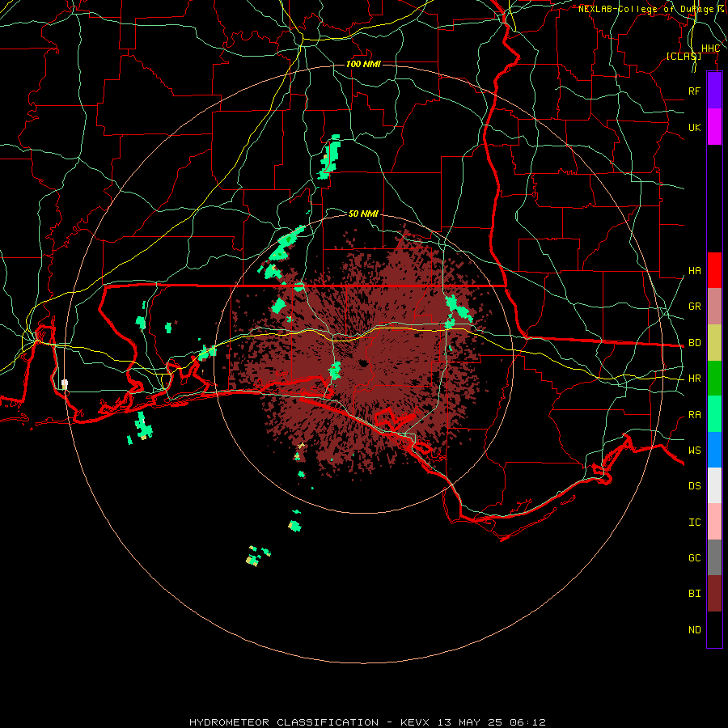Click the ND legend label
Screen dimensions: 728x728
pos(694,630)
